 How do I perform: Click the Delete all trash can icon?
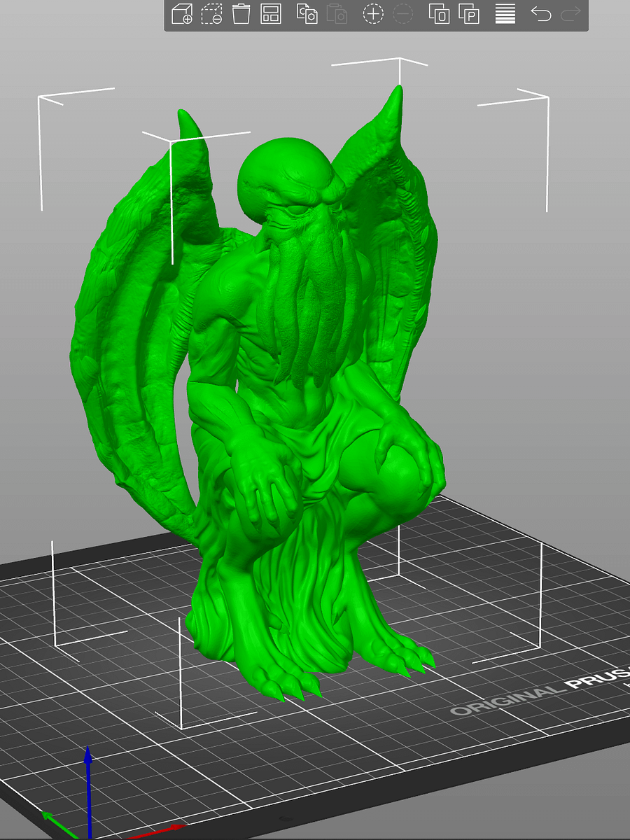(x=241, y=14)
